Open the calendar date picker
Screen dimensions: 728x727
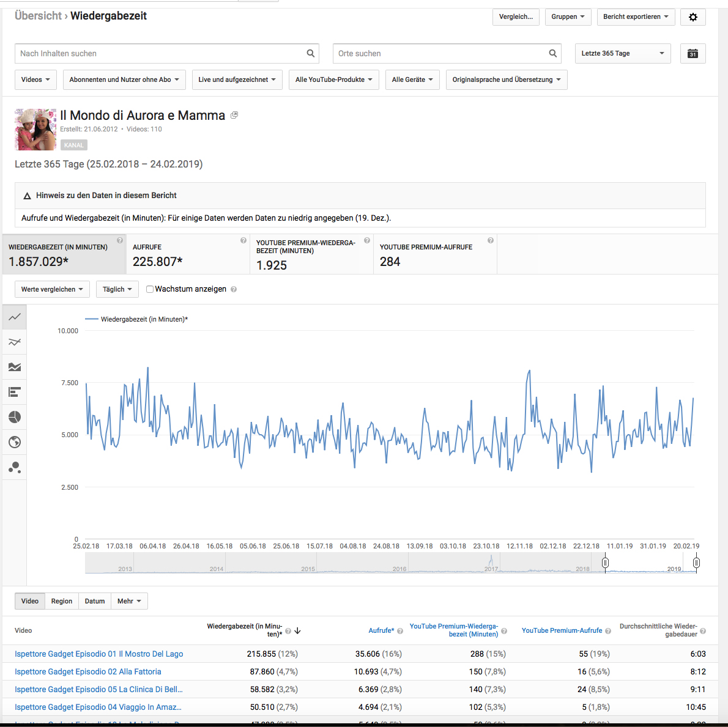click(x=693, y=54)
